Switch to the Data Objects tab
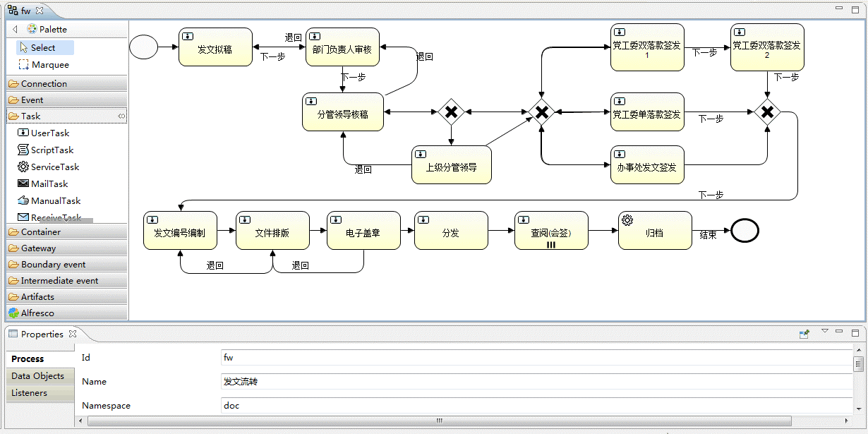868x434 pixels. pos(37,376)
